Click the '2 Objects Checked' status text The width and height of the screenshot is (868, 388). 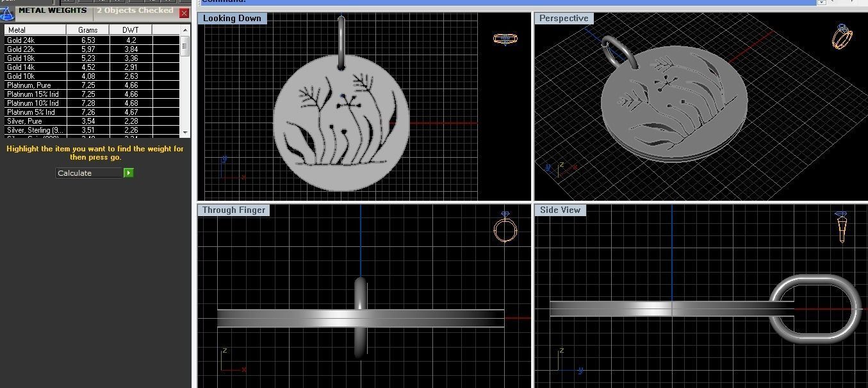(135, 10)
